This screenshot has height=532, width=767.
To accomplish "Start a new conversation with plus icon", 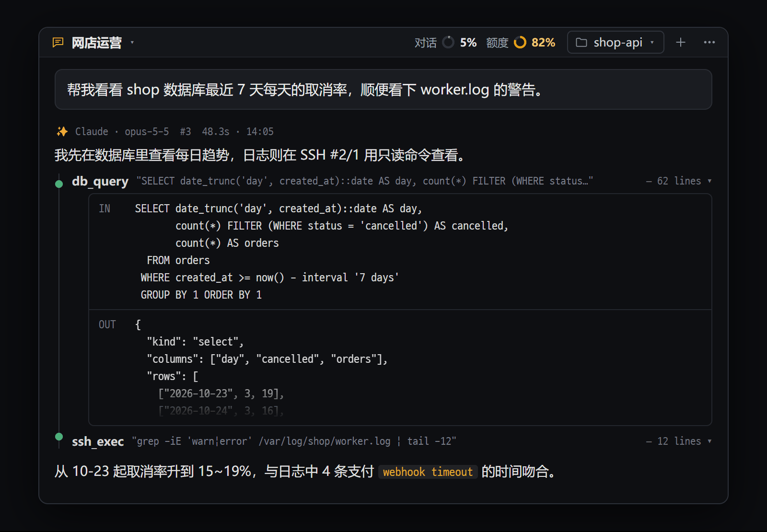I will point(681,42).
